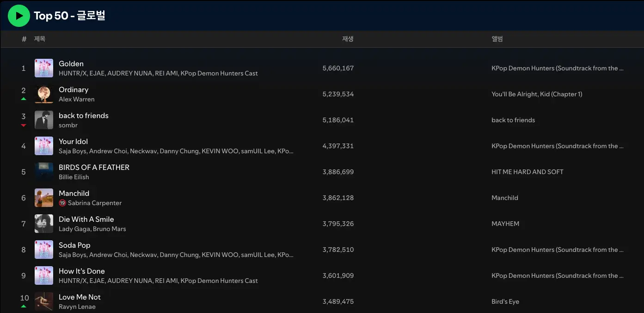Go to artist Ravyn Lenae
The image size is (644, 313).
(x=77, y=307)
